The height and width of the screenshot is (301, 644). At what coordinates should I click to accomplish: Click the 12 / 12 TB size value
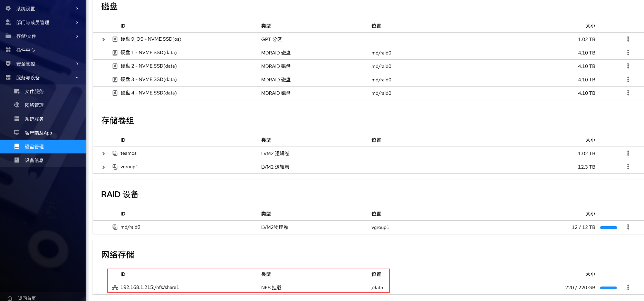(x=583, y=227)
